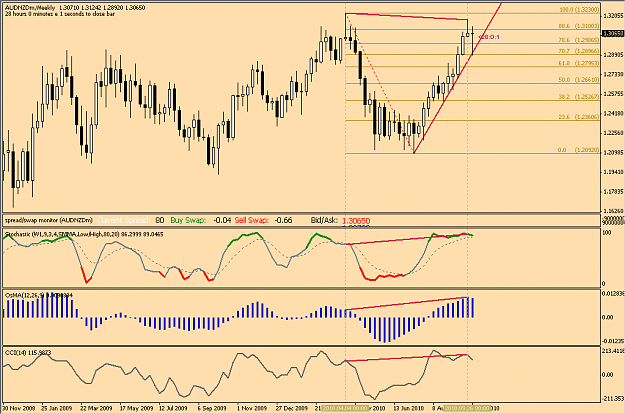Click the Buy Swap value -0.04
This screenshot has width=625, height=414.
point(222,220)
